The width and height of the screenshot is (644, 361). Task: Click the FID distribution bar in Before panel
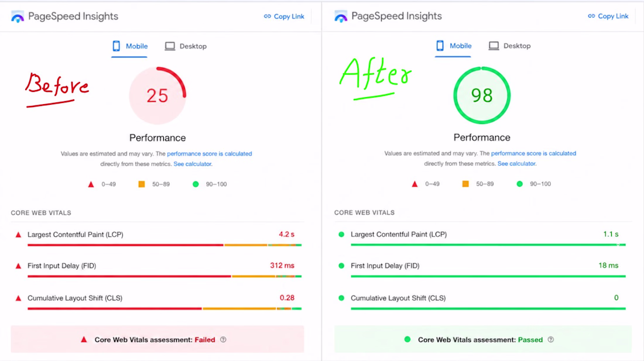[165, 277]
